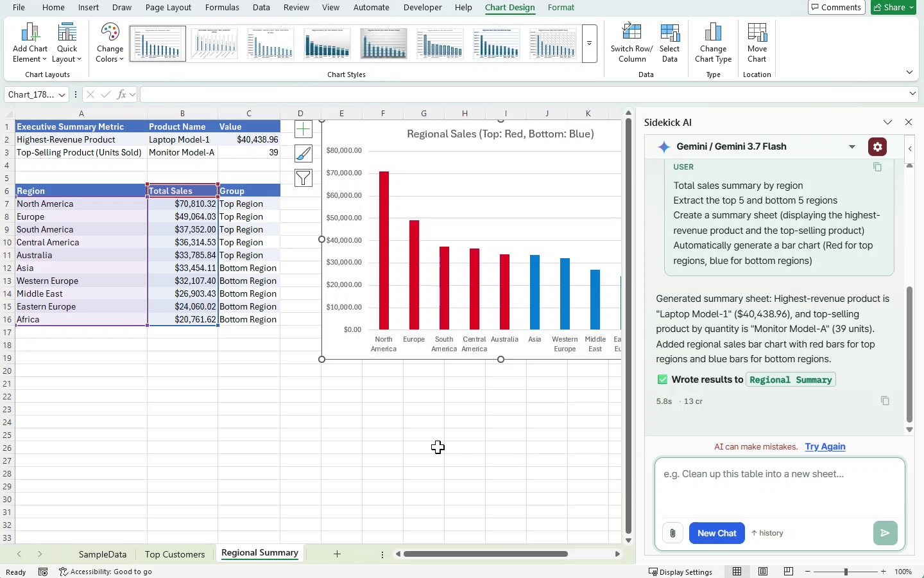Switch to Page Layout view
The height and width of the screenshot is (578, 924).
[x=763, y=572]
